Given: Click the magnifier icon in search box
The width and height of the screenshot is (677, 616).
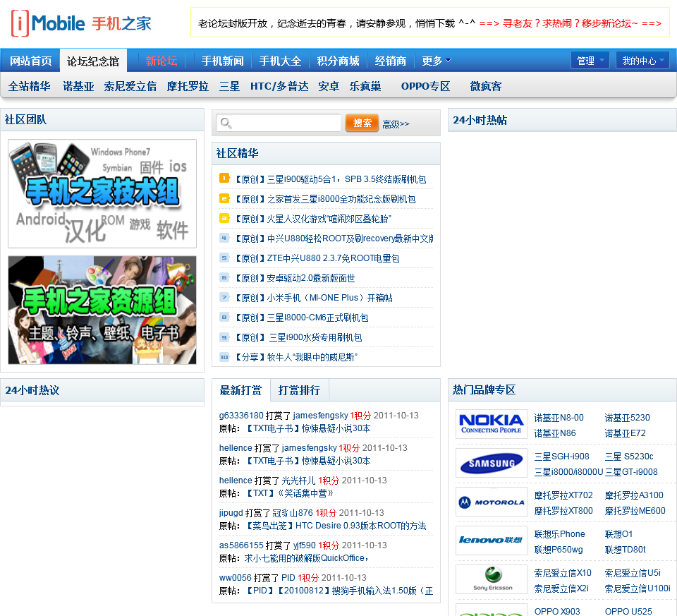Looking at the screenshot, I should coord(226,123).
